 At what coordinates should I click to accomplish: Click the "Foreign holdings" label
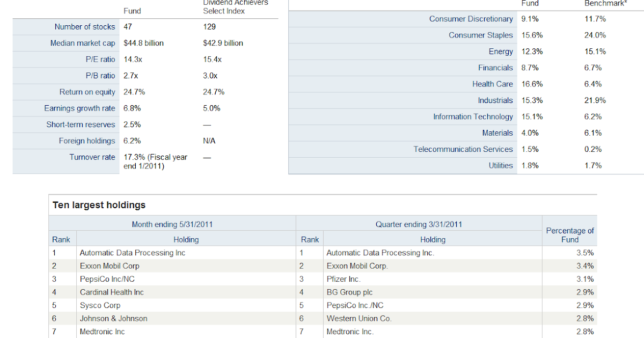(87, 141)
